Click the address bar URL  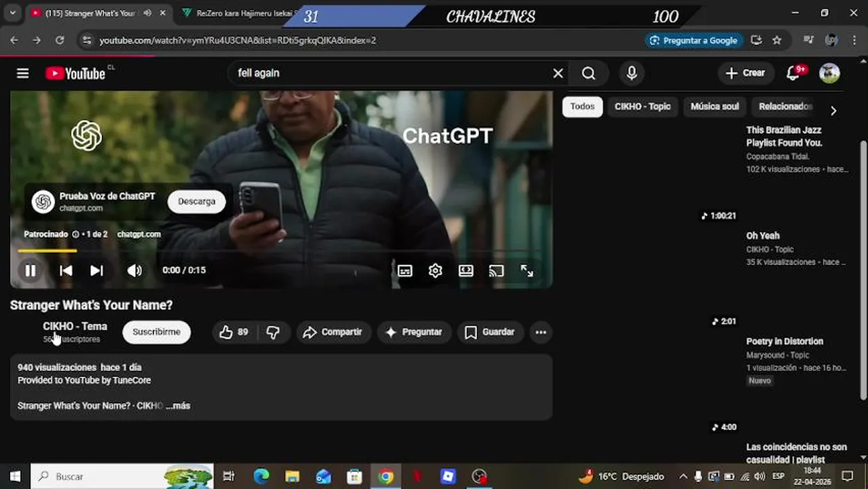238,41
